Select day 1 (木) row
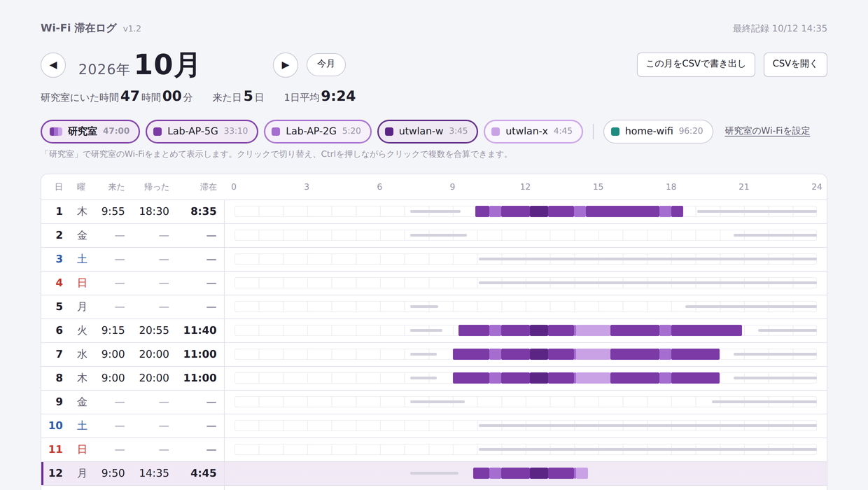Image resolution: width=868 pixels, height=490 pixels. (434, 211)
